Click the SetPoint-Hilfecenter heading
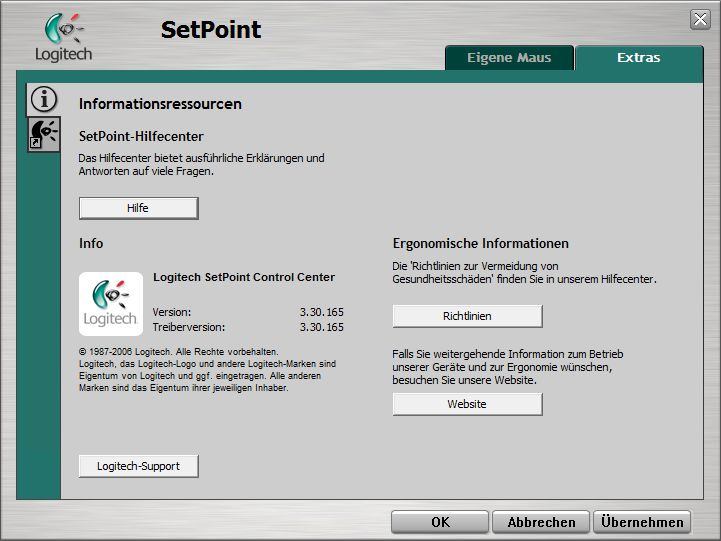Viewport: 721px width, 541px height. click(x=141, y=137)
